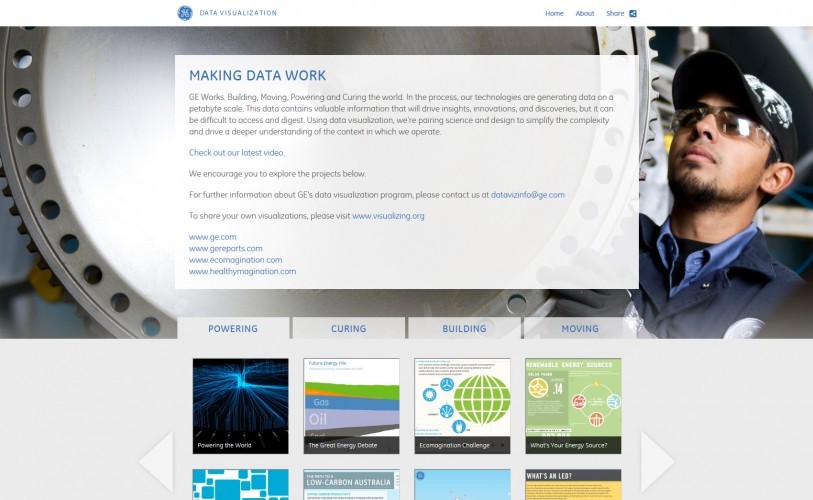Open the www.ecomagination.com link
Image resolution: width=813 pixels, height=500 pixels.
[235, 260]
